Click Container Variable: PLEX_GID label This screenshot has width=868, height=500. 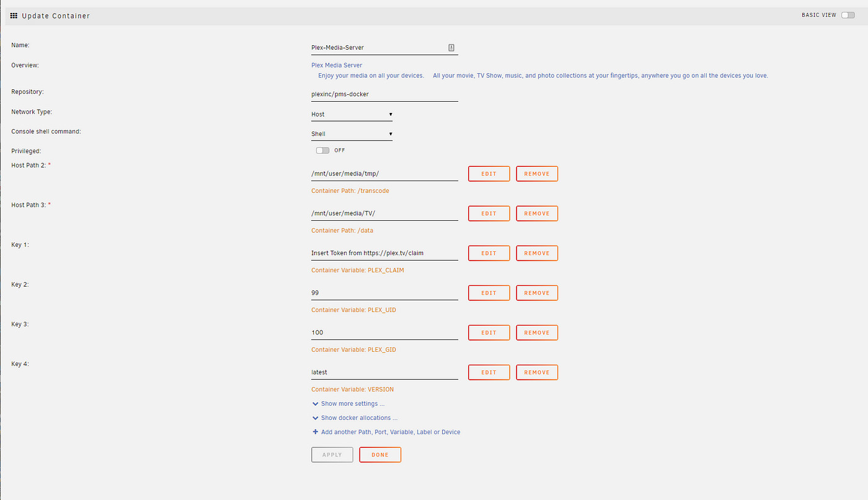pos(353,350)
